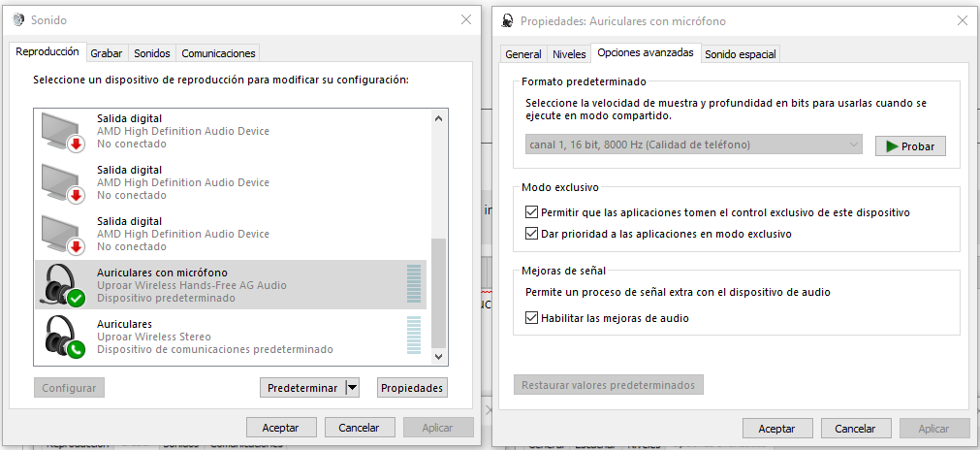This screenshot has width=980, height=450.
Task: Select the Auriculares Uproar Wireless Stereo icon
Action: coord(64,337)
